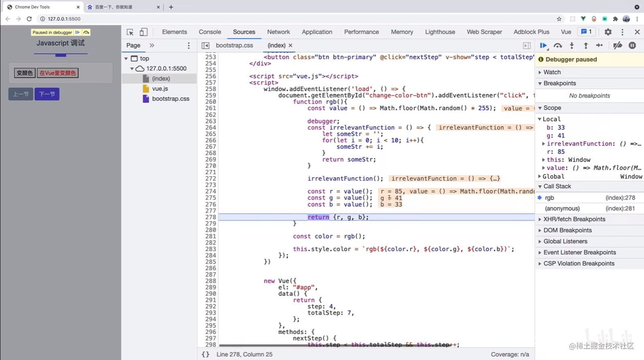
Task: Pretty print source with braces icon
Action: click(x=205, y=354)
